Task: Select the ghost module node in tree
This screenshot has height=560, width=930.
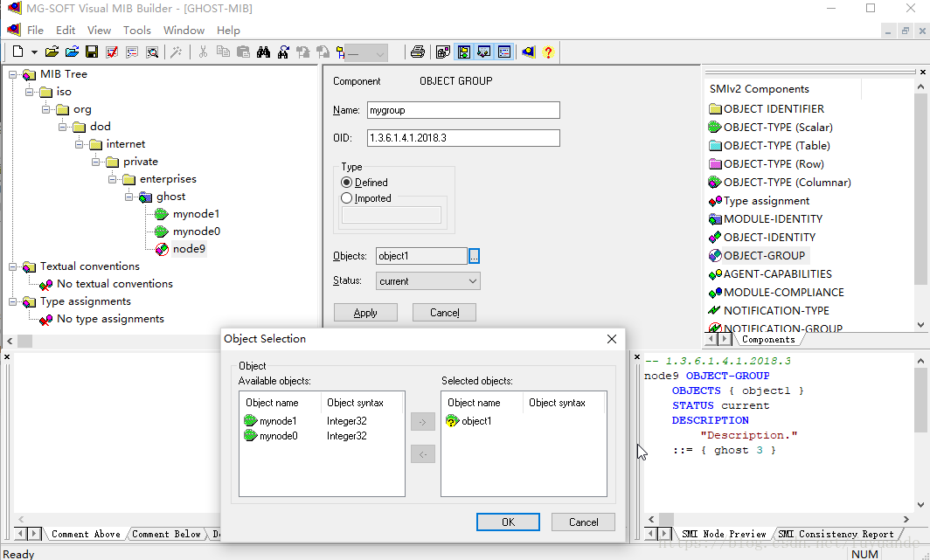Action: pyautogui.click(x=170, y=197)
